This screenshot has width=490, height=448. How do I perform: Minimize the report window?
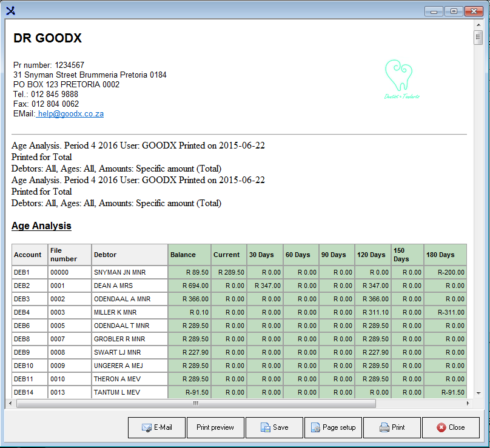point(434,11)
